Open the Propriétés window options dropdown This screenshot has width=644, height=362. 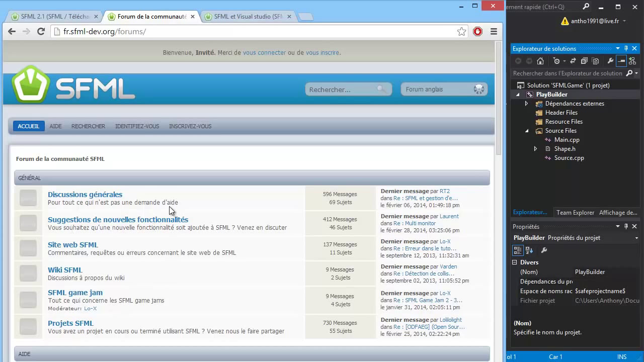[618, 226]
